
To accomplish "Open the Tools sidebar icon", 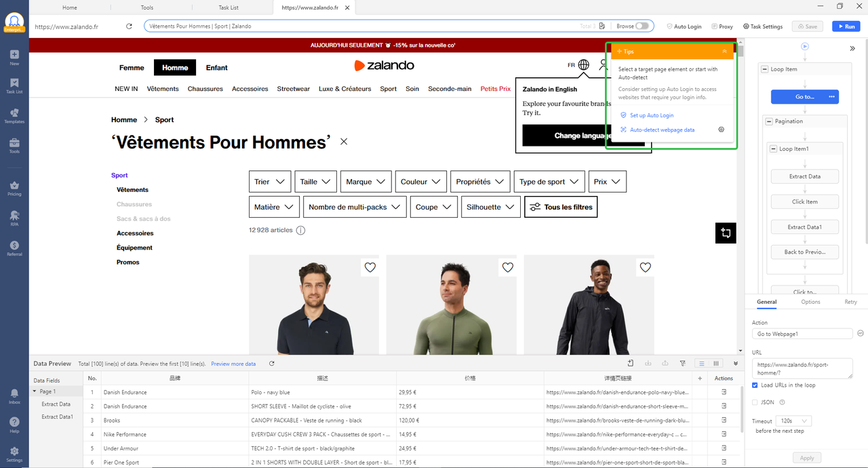I will (x=14, y=146).
